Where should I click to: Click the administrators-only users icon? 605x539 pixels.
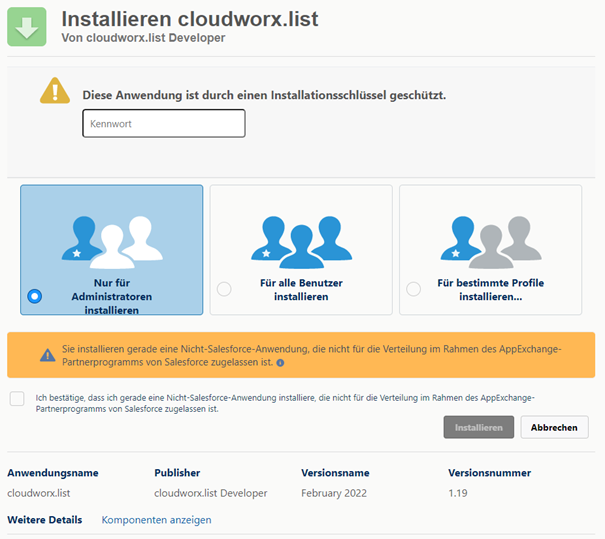(x=112, y=242)
